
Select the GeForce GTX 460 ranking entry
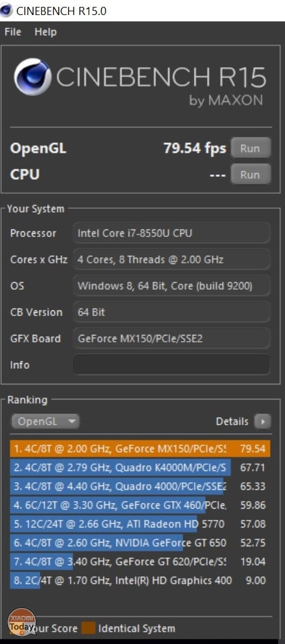140,505
